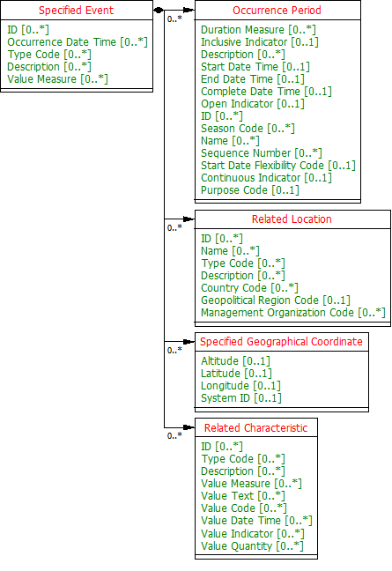Click the 0..* multiplicity label near Related Location
Viewport: 392px width, 571px height.
click(x=174, y=228)
